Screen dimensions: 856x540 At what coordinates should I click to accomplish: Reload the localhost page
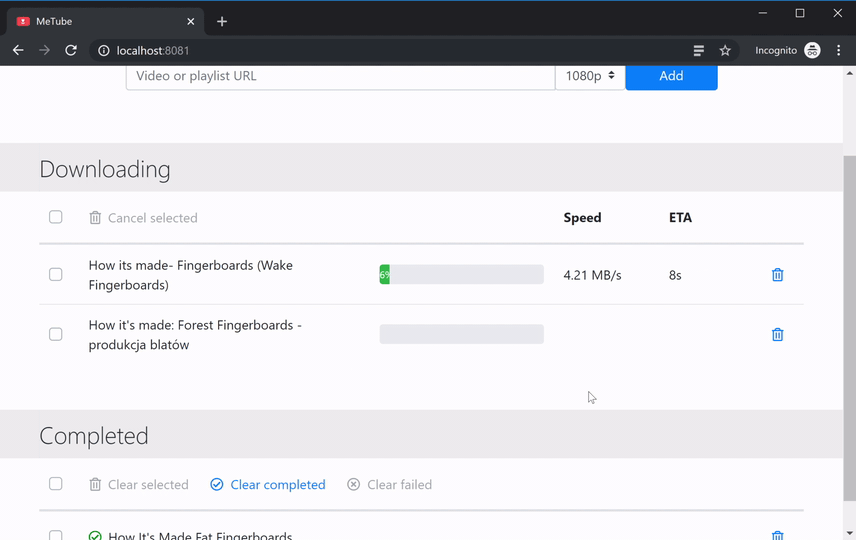(71, 50)
